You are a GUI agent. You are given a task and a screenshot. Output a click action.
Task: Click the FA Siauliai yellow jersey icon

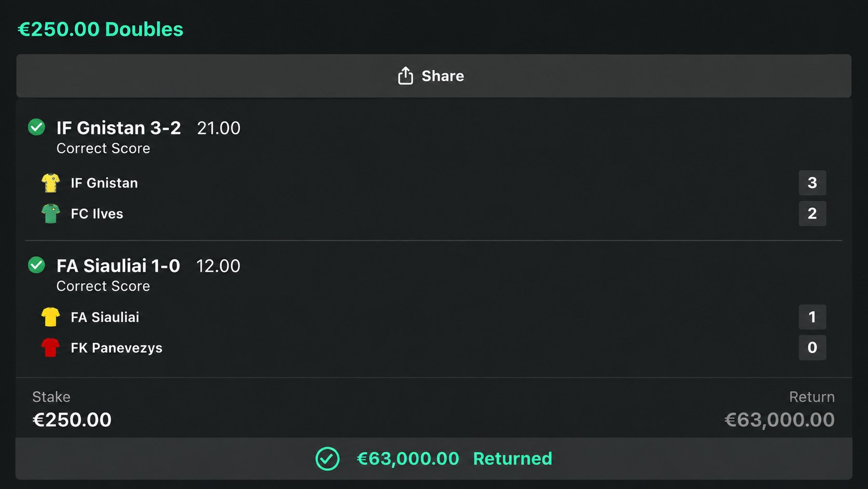click(x=50, y=317)
